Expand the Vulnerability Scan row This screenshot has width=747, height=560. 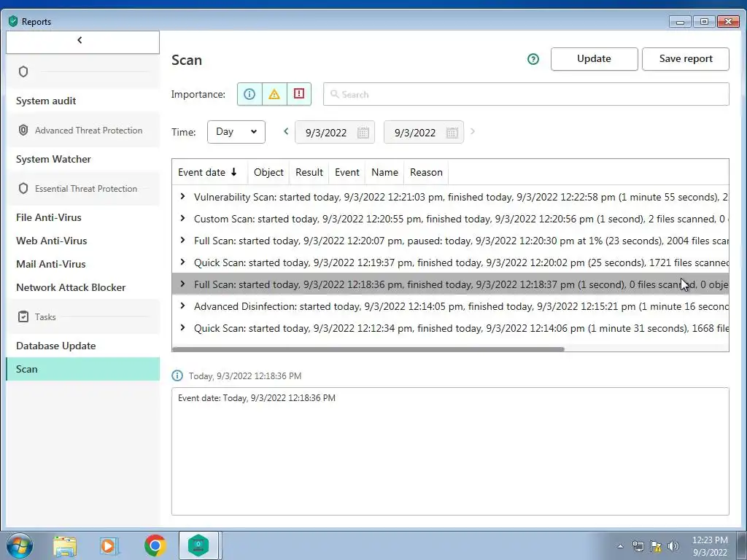(x=182, y=197)
